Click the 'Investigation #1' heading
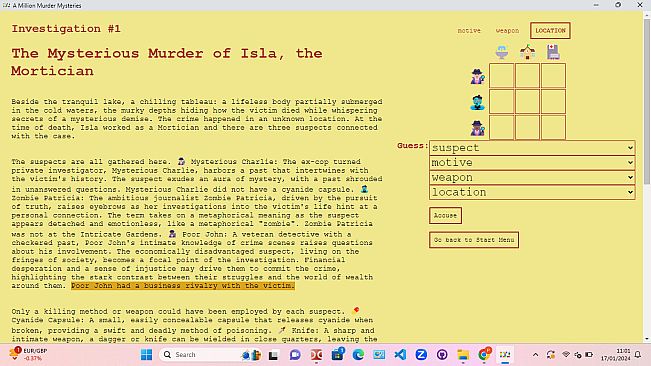The height and width of the screenshot is (366, 651). coord(66,29)
